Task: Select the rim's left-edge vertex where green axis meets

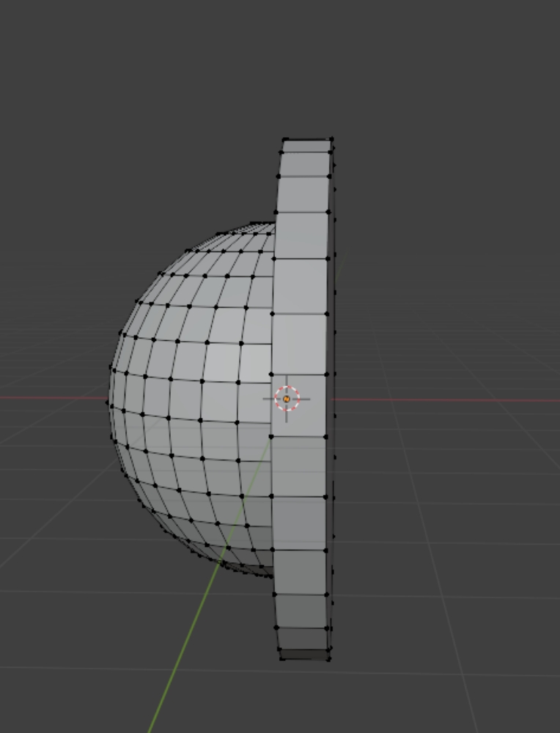Action: (271, 437)
